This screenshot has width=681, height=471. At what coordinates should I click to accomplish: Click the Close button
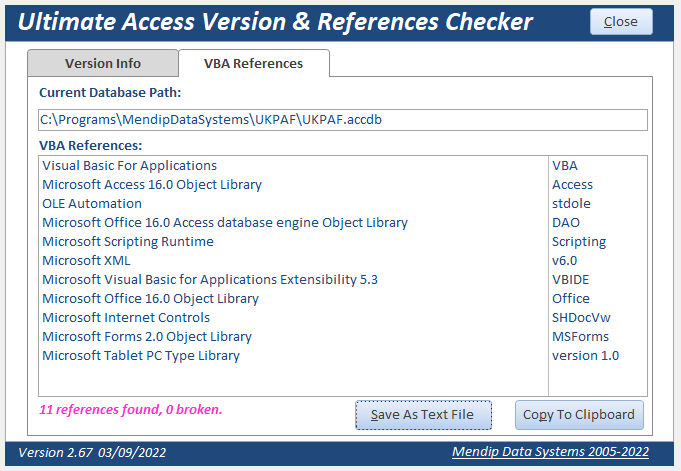point(620,22)
